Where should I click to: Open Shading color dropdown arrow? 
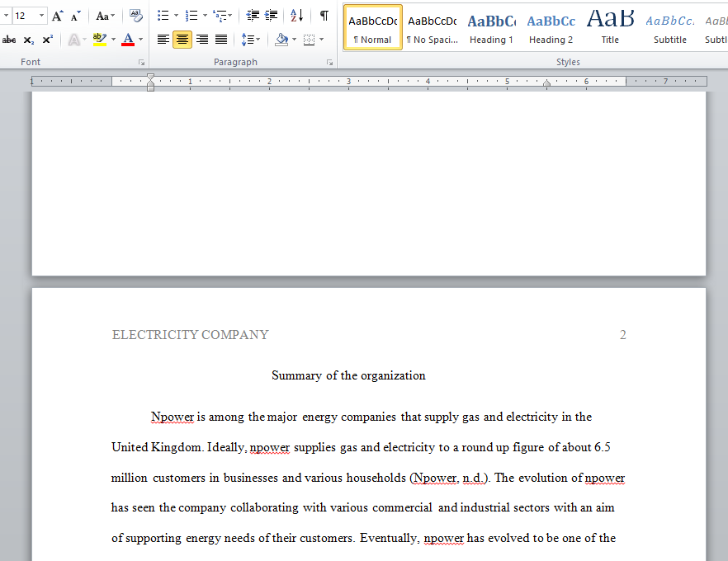coord(295,40)
